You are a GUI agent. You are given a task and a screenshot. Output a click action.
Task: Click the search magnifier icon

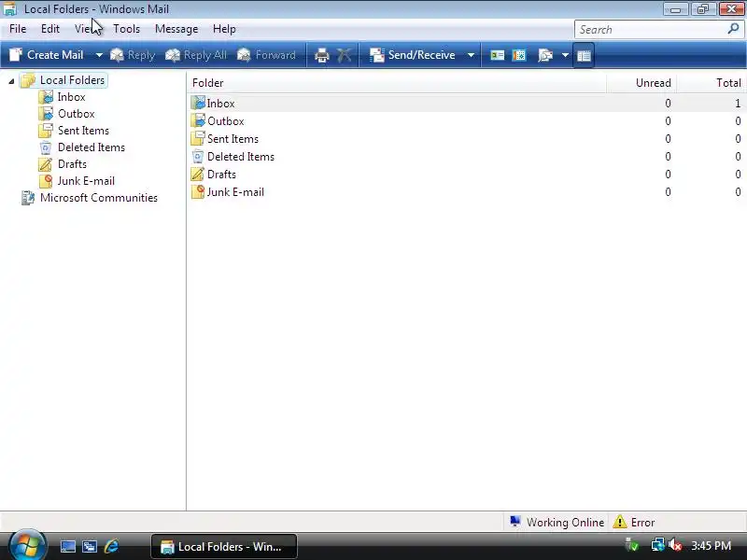733,29
